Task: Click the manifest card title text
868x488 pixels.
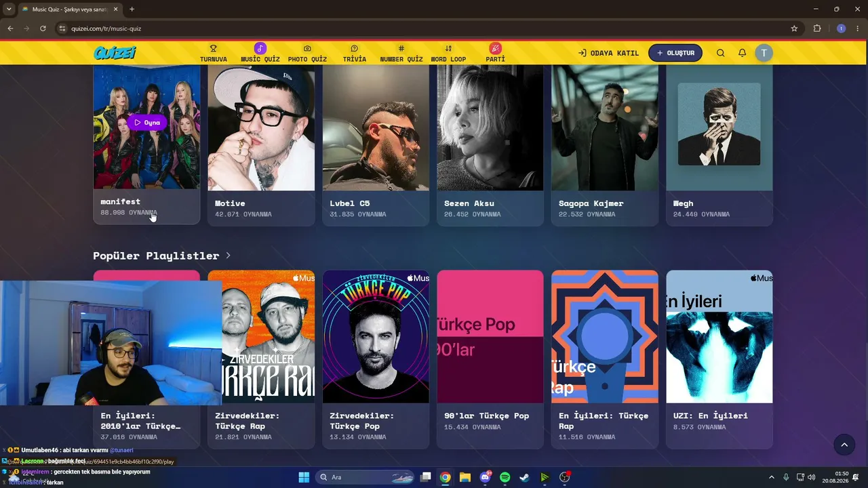Action: point(121,201)
